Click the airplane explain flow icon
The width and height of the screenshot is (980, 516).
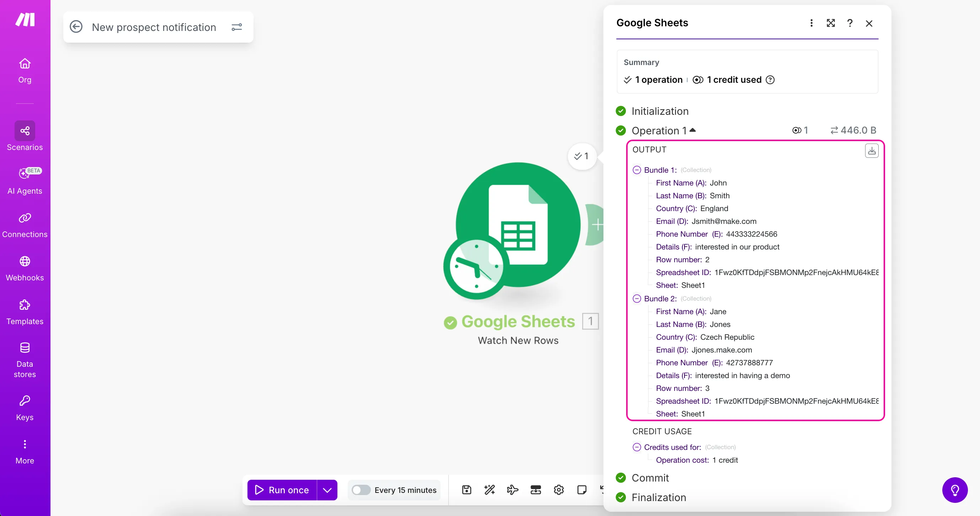pos(512,490)
